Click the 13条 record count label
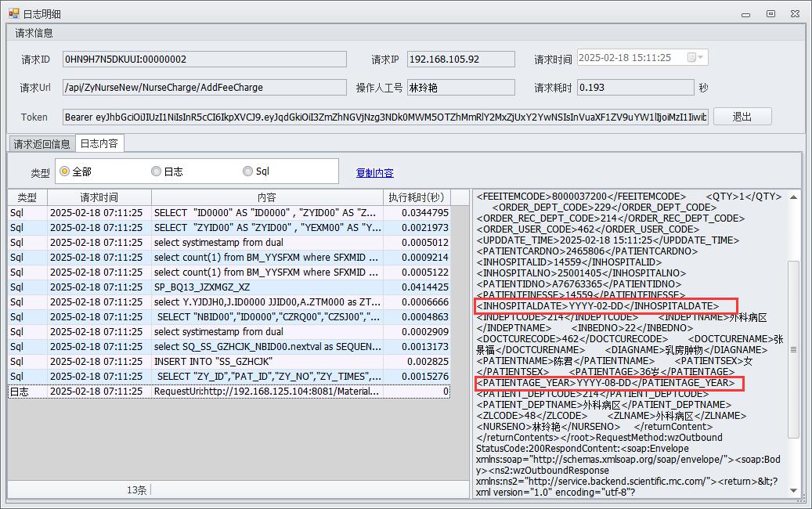812x509 pixels. point(137,490)
